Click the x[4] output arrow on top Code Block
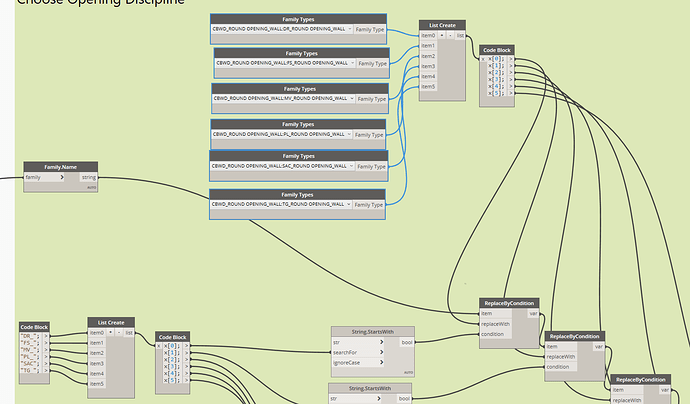 coord(511,86)
